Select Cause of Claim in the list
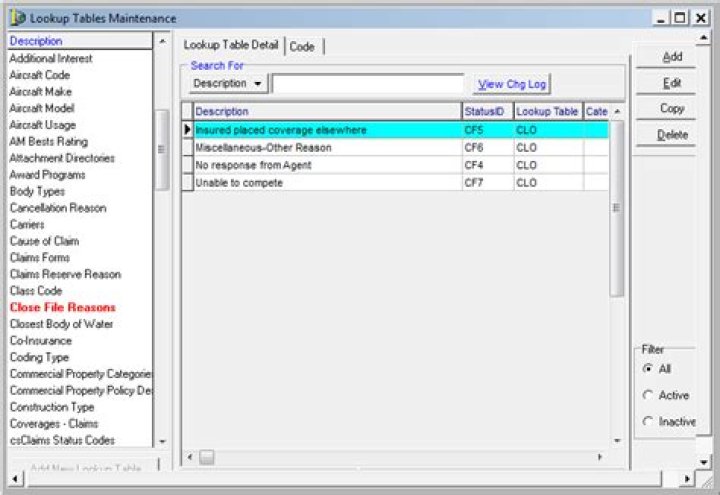The height and width of the screenshot is (495, 720). tap(45, 241)
